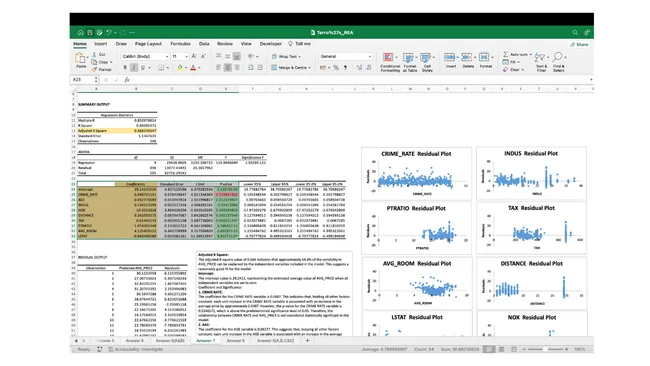Switch to Page Break Preview in status bar
The height and width of the screenshot is (366, 650).
(514, 349)
